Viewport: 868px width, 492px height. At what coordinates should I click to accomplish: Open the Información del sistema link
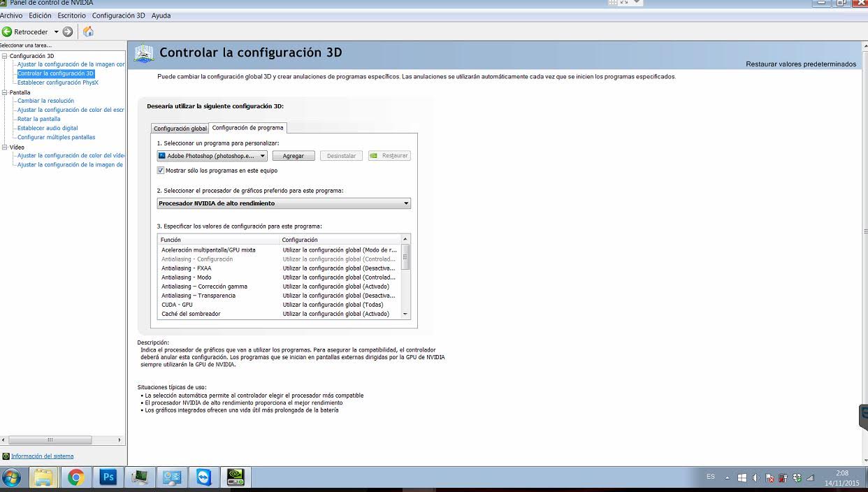coord(42,456)
